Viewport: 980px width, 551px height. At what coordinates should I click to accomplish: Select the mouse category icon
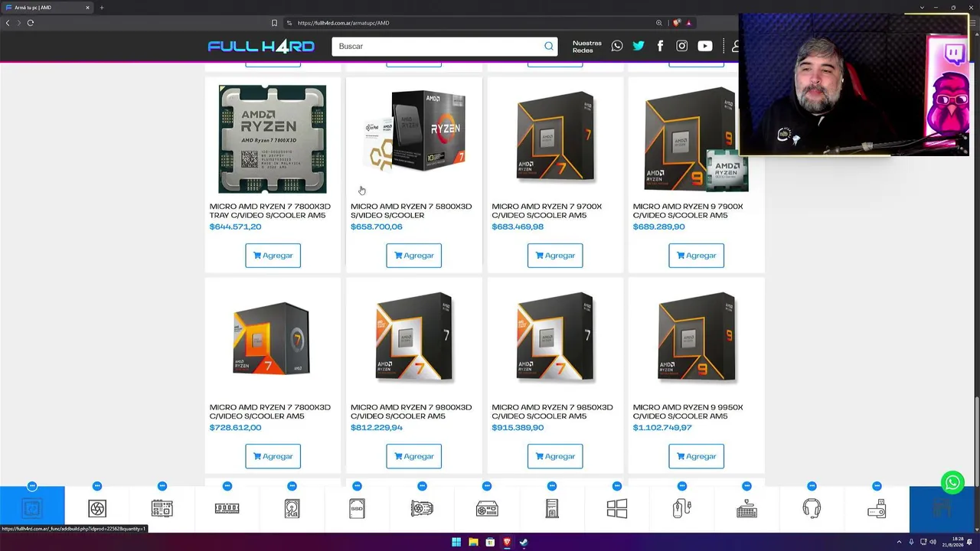pyautogui.click(x=681, y=508)
